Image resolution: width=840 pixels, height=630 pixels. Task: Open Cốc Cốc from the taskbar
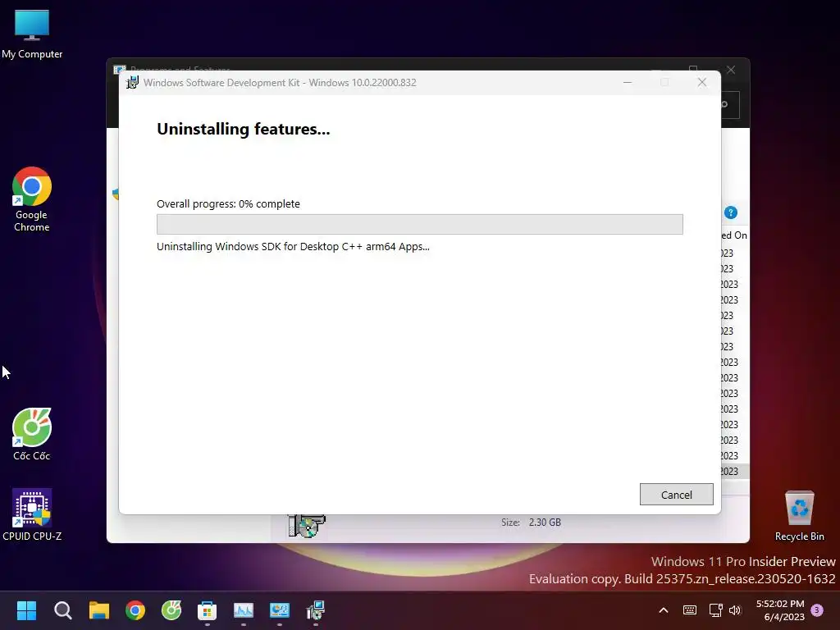pyautogui.click(x=171, y=610)
